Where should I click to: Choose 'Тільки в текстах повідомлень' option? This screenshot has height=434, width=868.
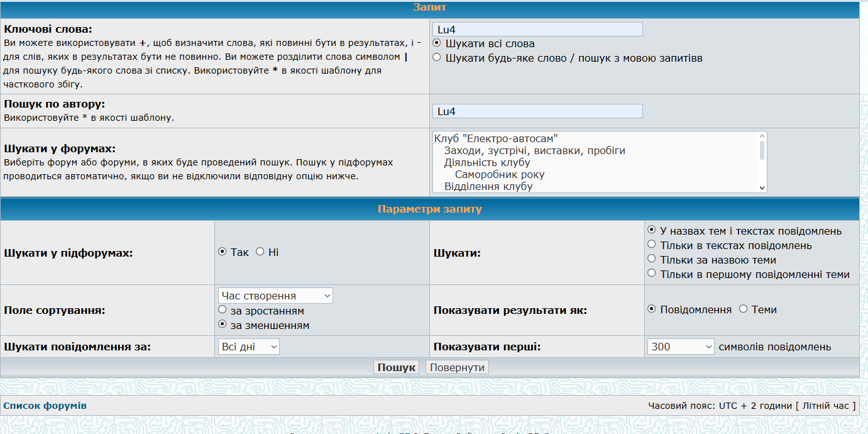(x=652, y=245)
